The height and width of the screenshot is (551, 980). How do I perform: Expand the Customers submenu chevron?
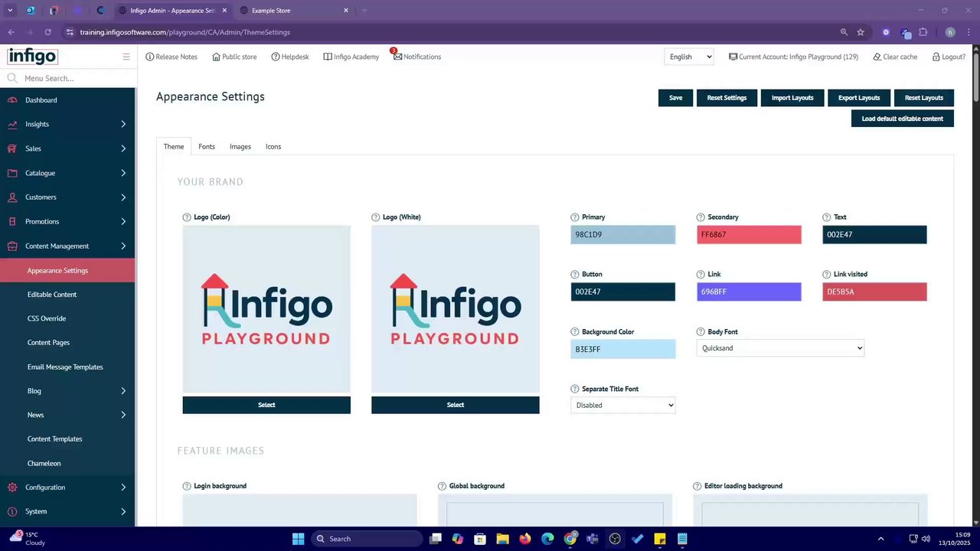[x=123, y=197]
